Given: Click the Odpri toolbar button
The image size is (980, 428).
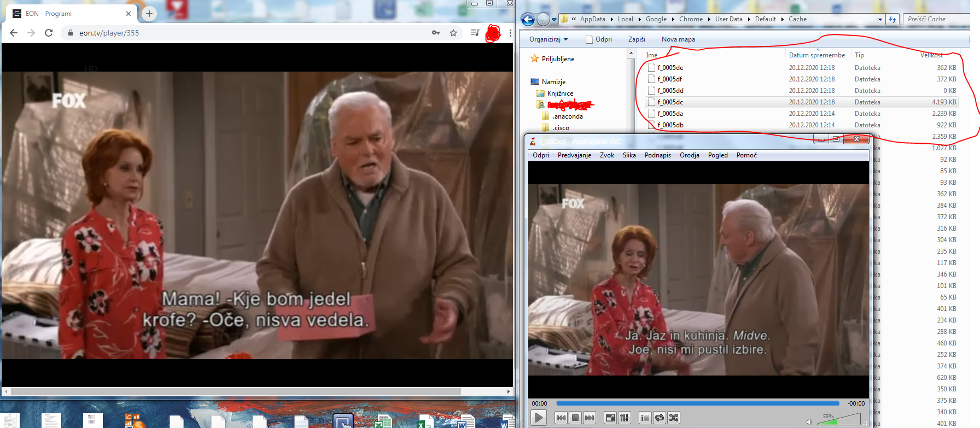Looking at the screenshot, I should (x=599, y=39).
